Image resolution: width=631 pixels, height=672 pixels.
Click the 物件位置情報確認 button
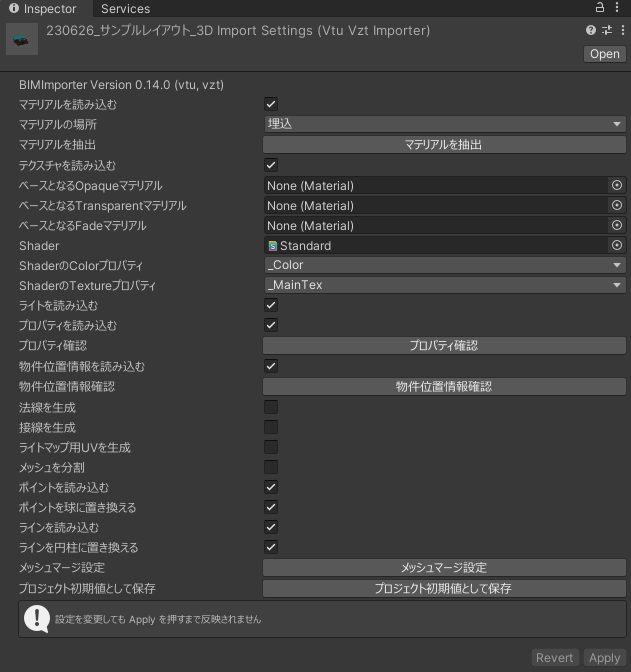444,387
